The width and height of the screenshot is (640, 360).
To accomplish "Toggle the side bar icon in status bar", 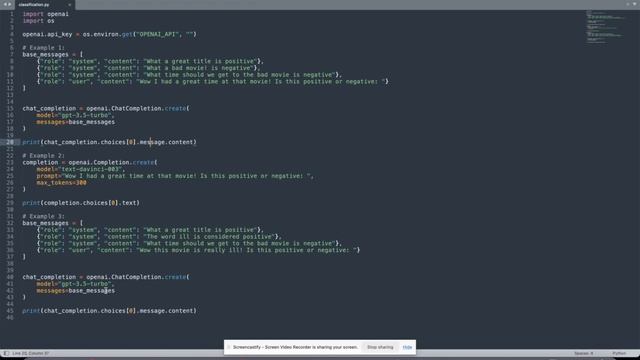I will [6, 353].
